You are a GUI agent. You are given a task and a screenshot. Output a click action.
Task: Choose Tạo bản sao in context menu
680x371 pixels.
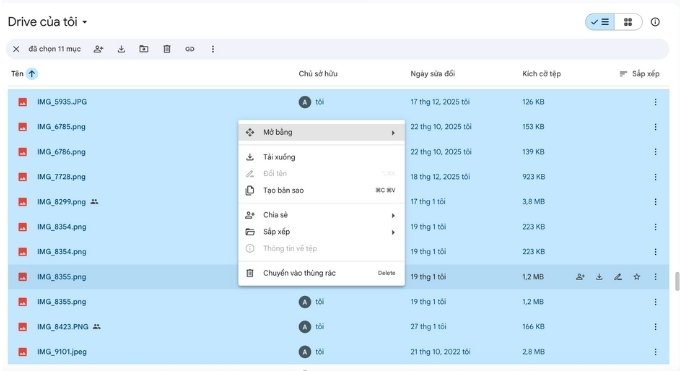coord(321,190)
